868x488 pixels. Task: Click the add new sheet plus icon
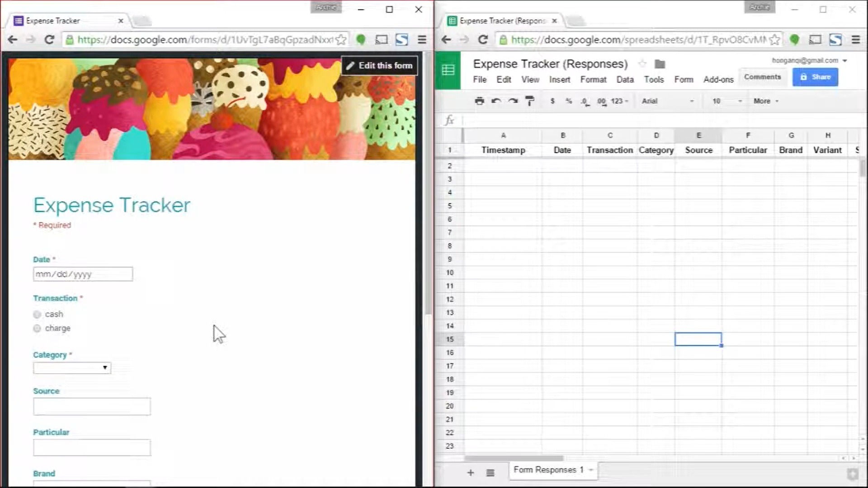pos(470,470)
